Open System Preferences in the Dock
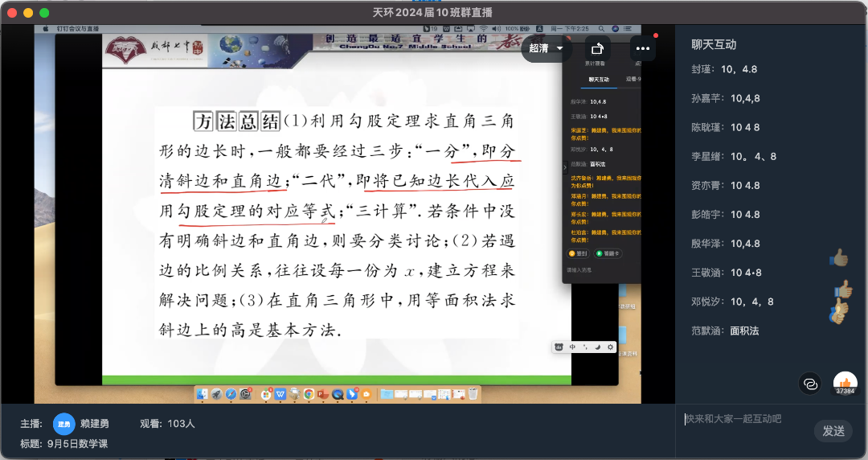Image resolution: width=868 pixels, height=460 pixels. [245, 394]
